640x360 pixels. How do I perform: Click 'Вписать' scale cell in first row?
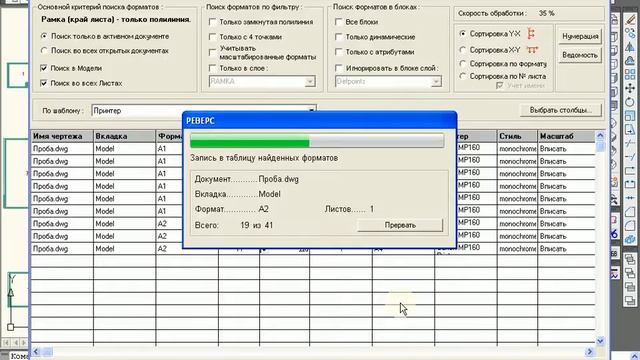click(566, 149)
